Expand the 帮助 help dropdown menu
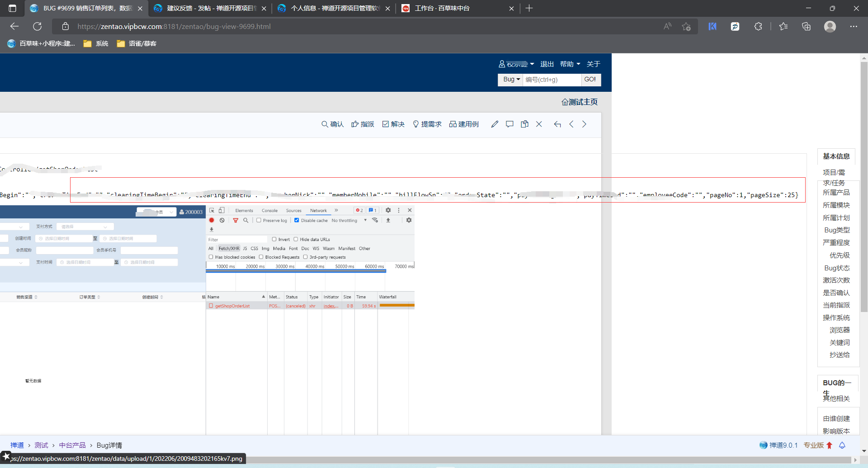 click(x=570, y=64)
